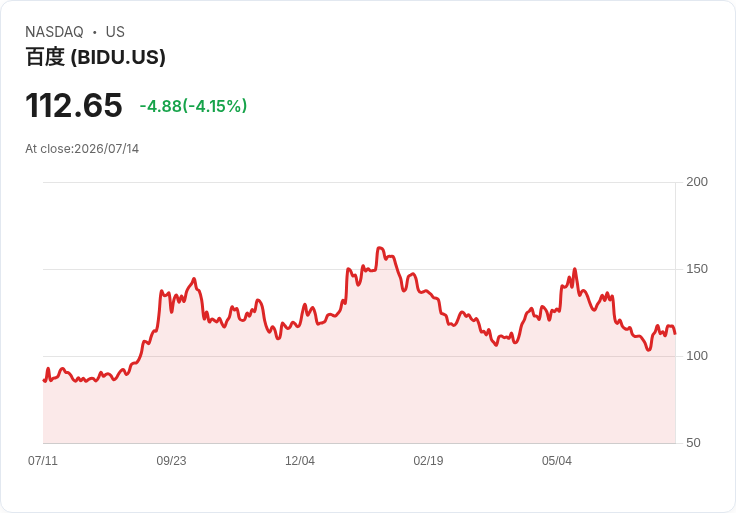
Task: Click the 02/19 date label
Action: tap(428, 460)
